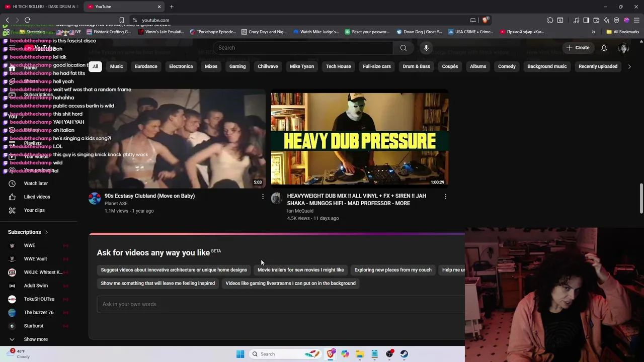Expand hidden bookmarks chevron
The image size is (644, 362).
(594, 32)
